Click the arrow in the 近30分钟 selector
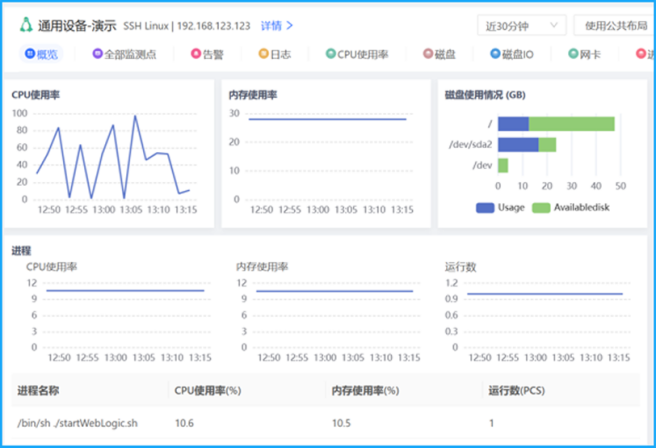 click(x=554, y=25)
